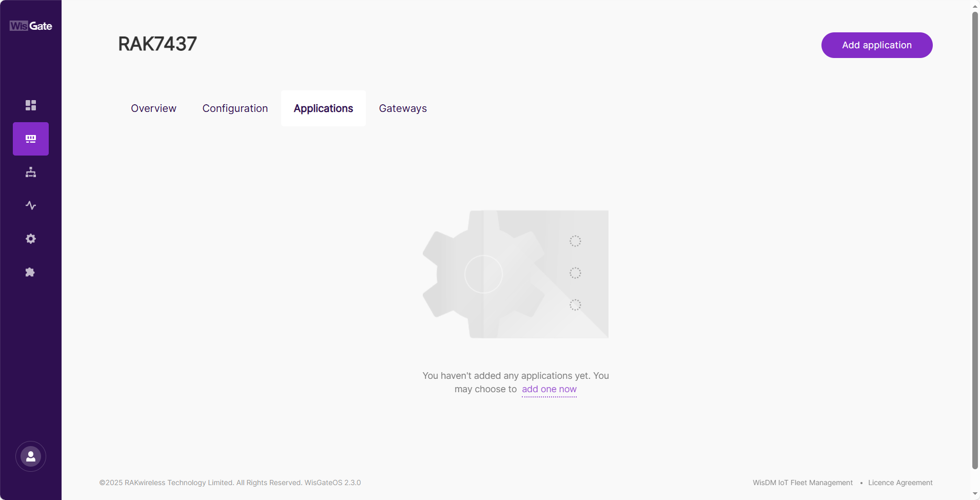Click the WisDM IoT Fleet Management link
The height and width of the screenshot is (500, 980).
(801, 483)
